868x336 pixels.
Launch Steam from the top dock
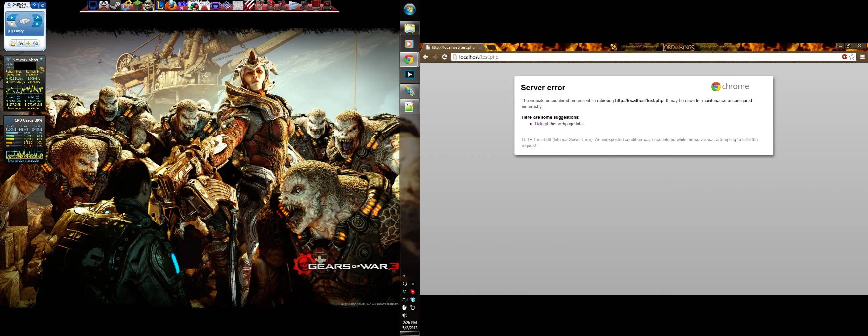point(115,5)
